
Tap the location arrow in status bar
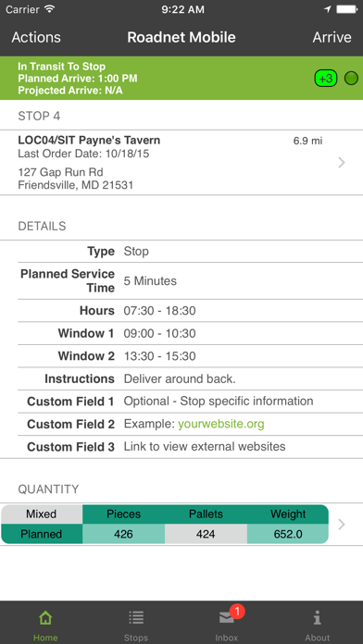[x=328, y=9]
